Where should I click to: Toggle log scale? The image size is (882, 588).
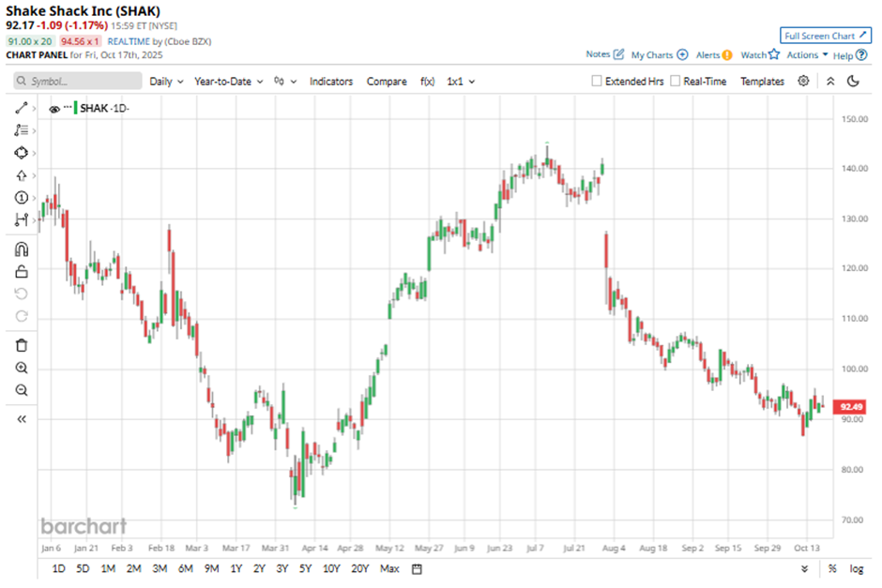tap(856, 569)
